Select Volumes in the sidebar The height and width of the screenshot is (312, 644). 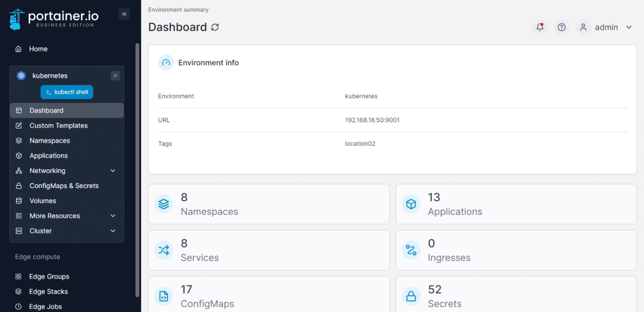(x=43, y=201)
